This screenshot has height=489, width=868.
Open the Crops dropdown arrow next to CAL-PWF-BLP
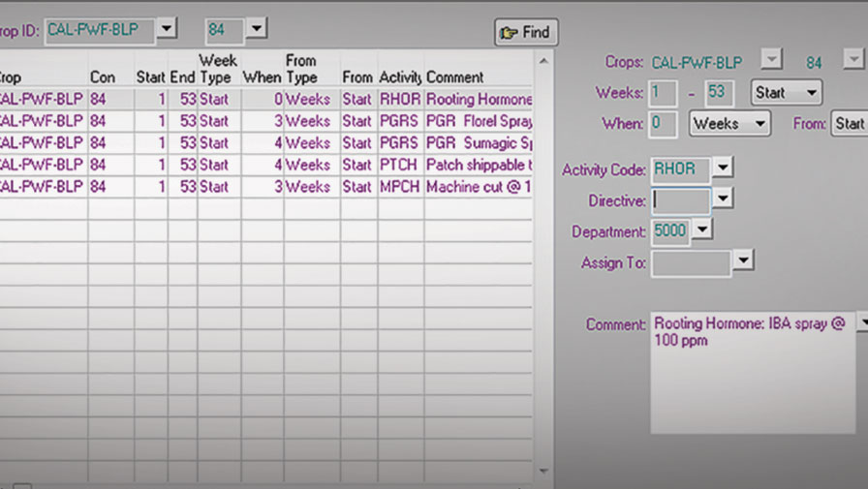[x=771, y=57]
